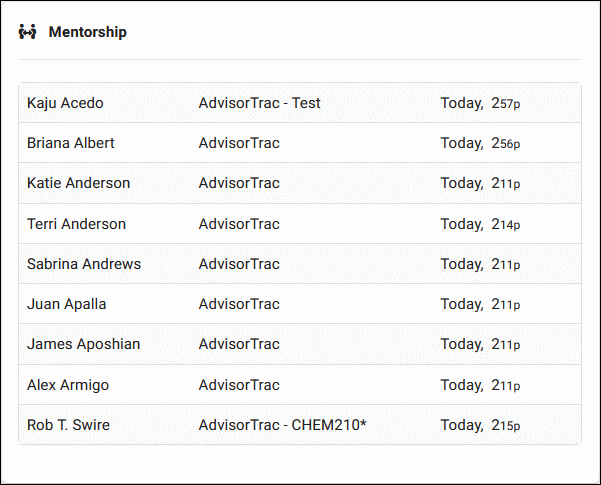This screenshot has width=601, height=485.
Task: Open Kaju Acedo's mentorship entry
Action: 65,103
